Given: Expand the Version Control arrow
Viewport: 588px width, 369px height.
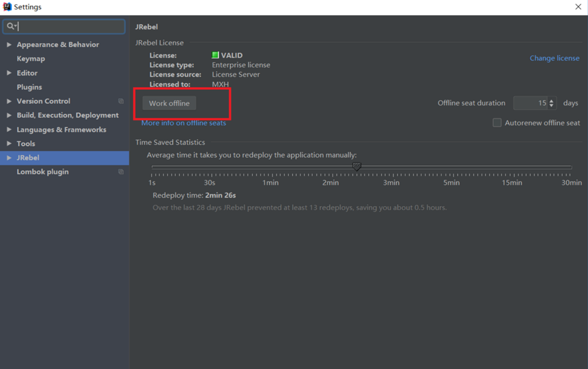Looking at the screenshot, I should coord(9,101).
